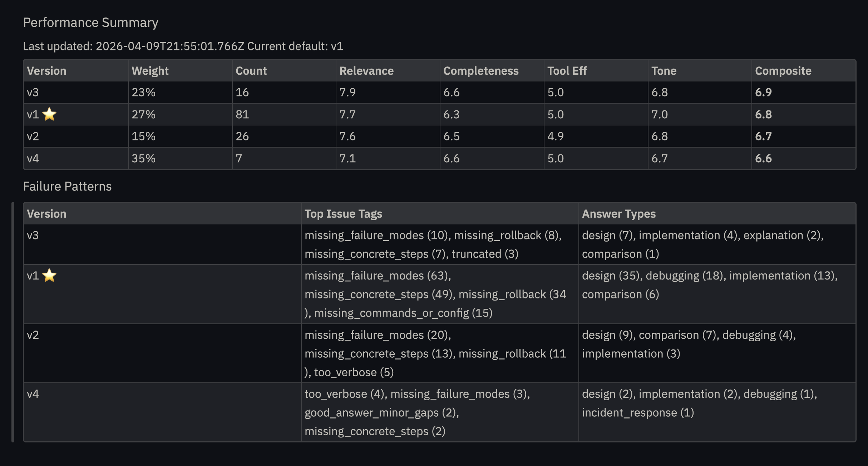
Task: Click the star icon next to v1 in Performance Summary
Action: 49,114
